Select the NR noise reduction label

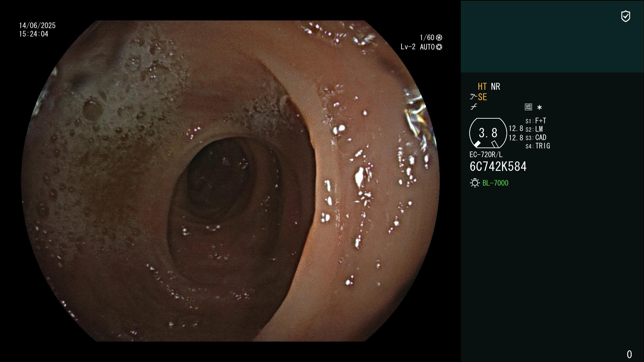pyautogui.click(x=495, y=86)
